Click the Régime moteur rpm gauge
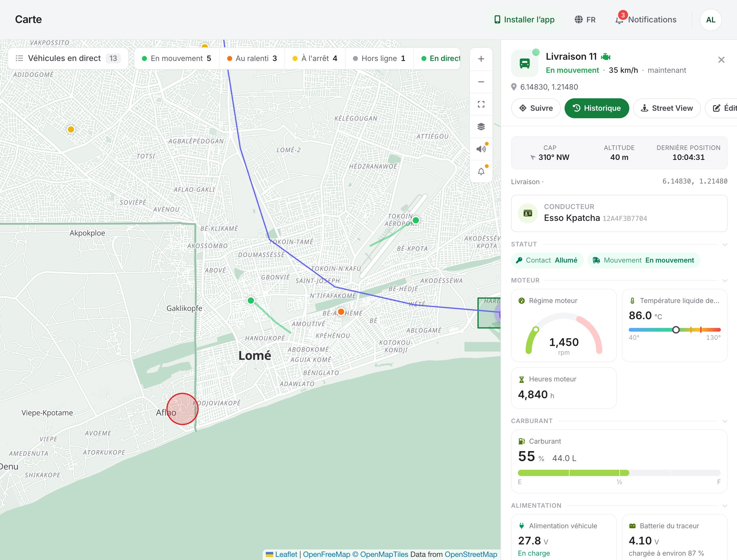Screen dimensions: 737x560 pos(564,333)
